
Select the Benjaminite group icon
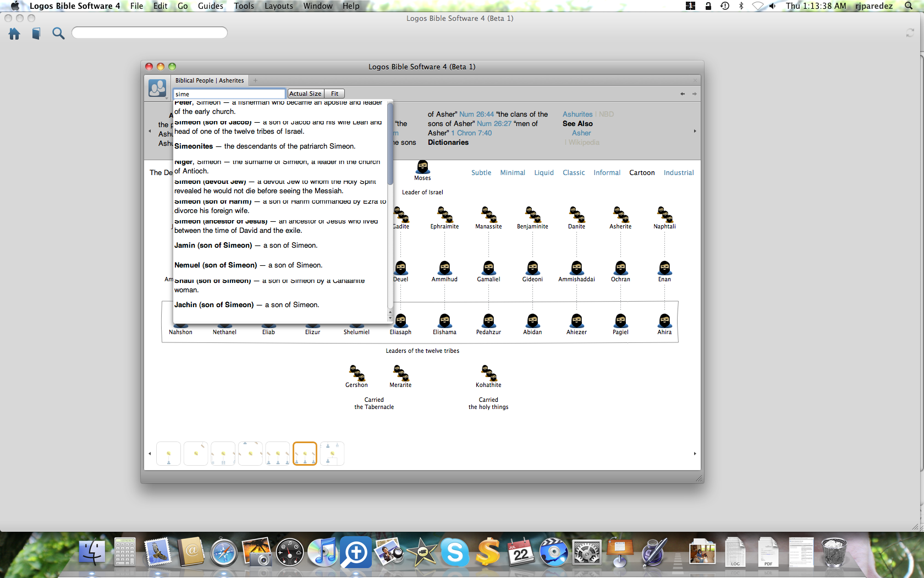point(532,215)
